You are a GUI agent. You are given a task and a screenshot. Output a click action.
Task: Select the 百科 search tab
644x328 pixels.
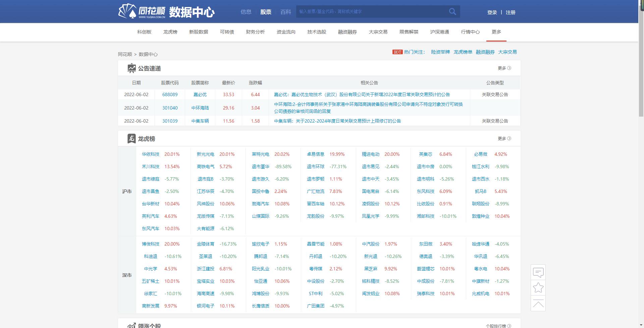click(285, 12)
